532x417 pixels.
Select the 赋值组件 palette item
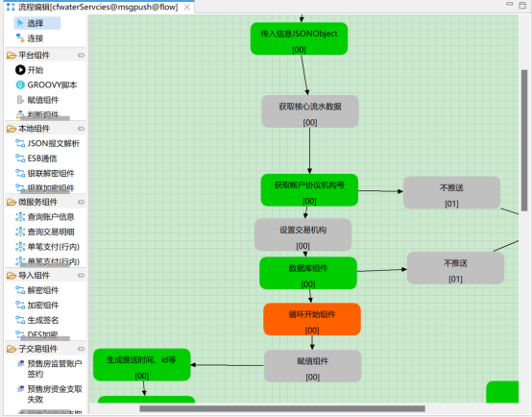point(37,100)
